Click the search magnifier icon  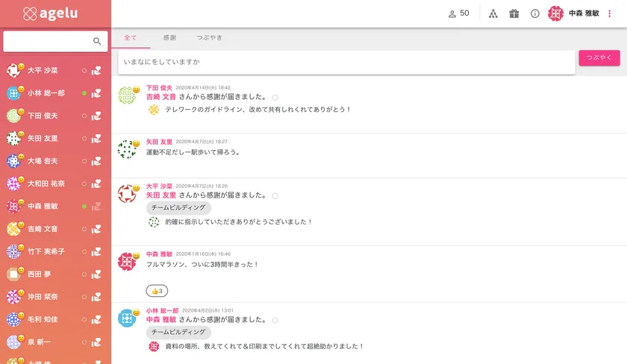tap(97, 42)
